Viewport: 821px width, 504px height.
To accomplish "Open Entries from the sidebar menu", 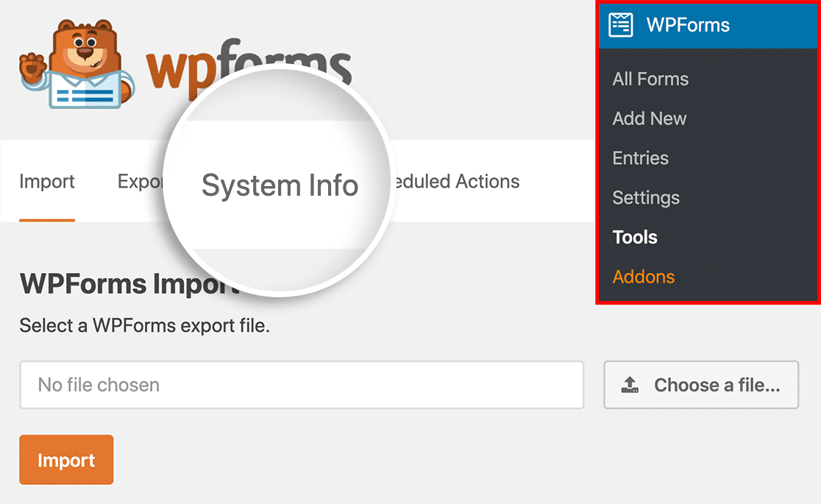I will 640,158.
